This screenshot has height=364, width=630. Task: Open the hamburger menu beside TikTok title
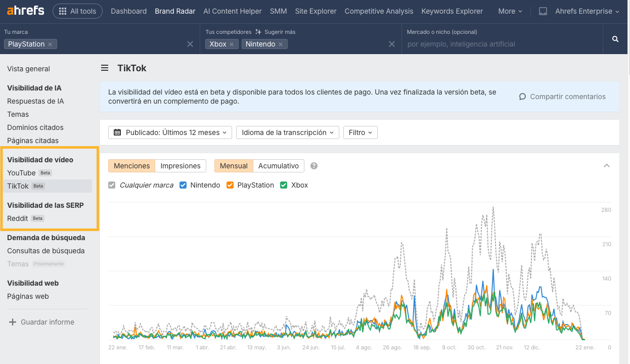click(104, 68)
